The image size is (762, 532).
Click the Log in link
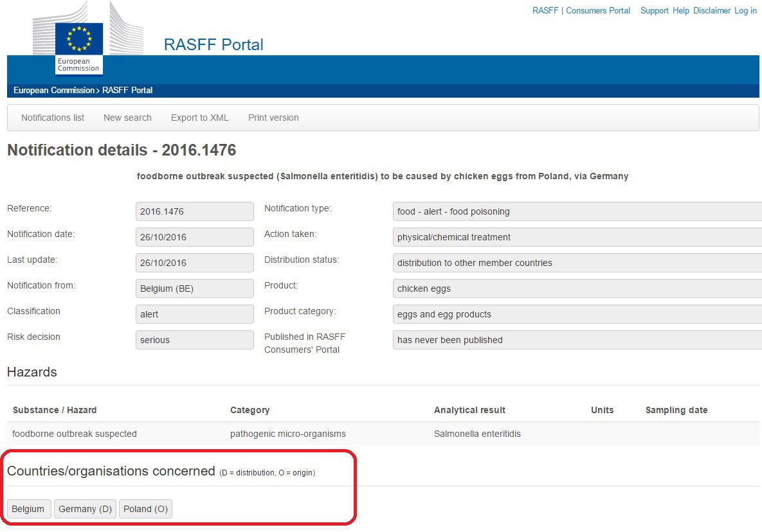[745, 11]
